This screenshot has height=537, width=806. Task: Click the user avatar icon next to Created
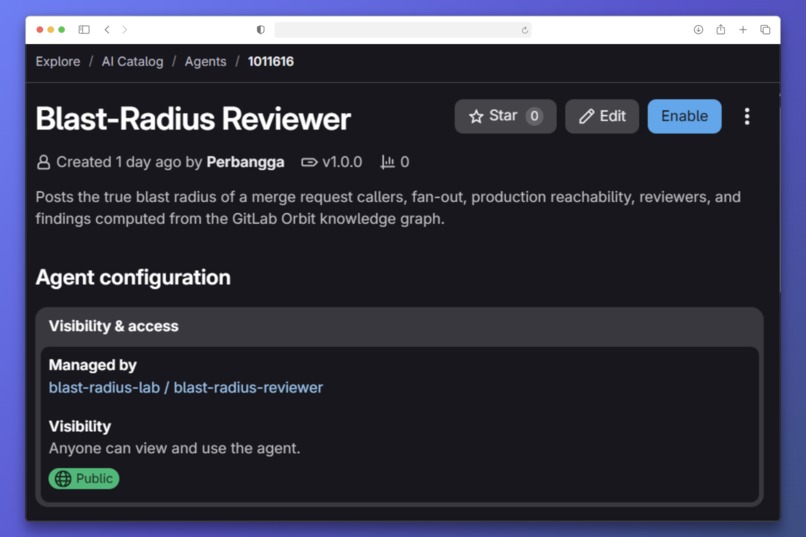[x=44, y=162]
